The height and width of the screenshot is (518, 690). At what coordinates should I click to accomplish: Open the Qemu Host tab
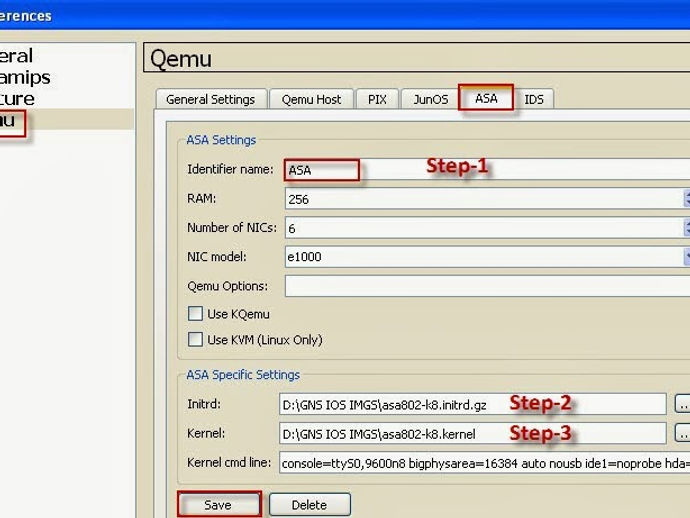click(x=312, y=99)
